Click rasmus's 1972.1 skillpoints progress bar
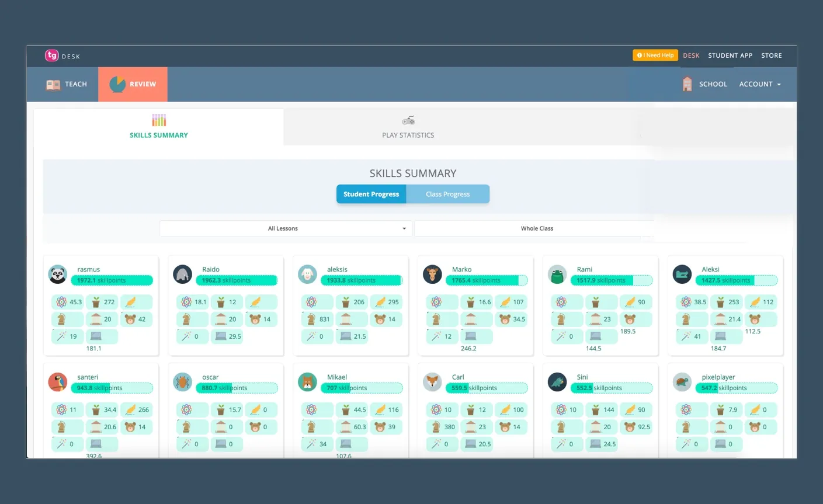This screenshot has width=823, height=504. (x=112, y=280)
